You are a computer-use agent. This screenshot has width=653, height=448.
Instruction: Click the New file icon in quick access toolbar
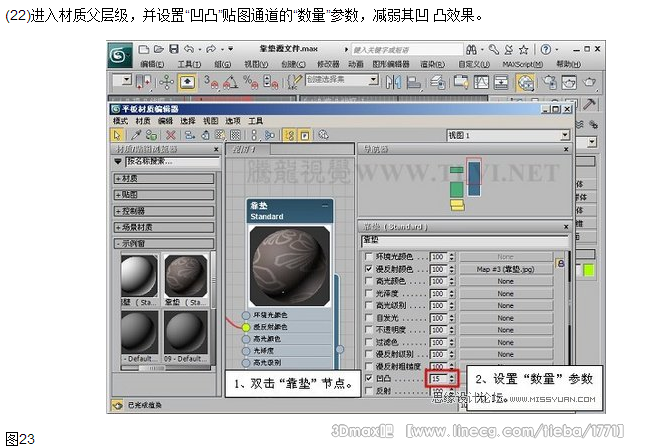[x=144, y=50]
